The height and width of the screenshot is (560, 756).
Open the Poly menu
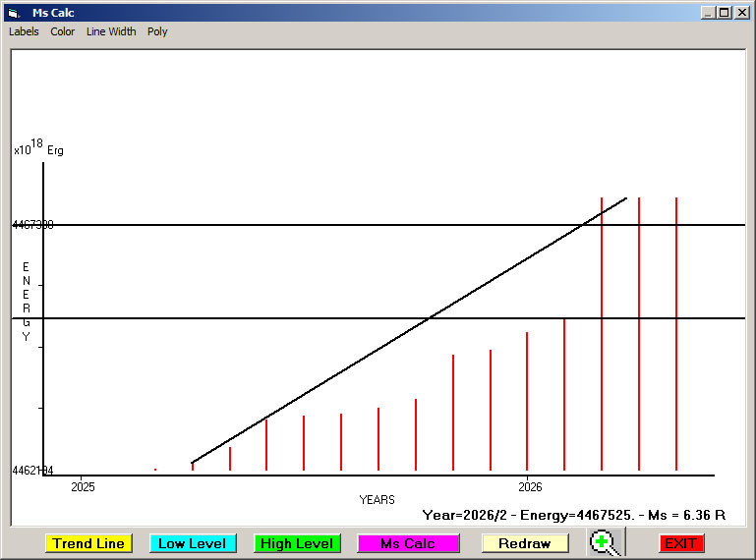click(x=157, y=31)
